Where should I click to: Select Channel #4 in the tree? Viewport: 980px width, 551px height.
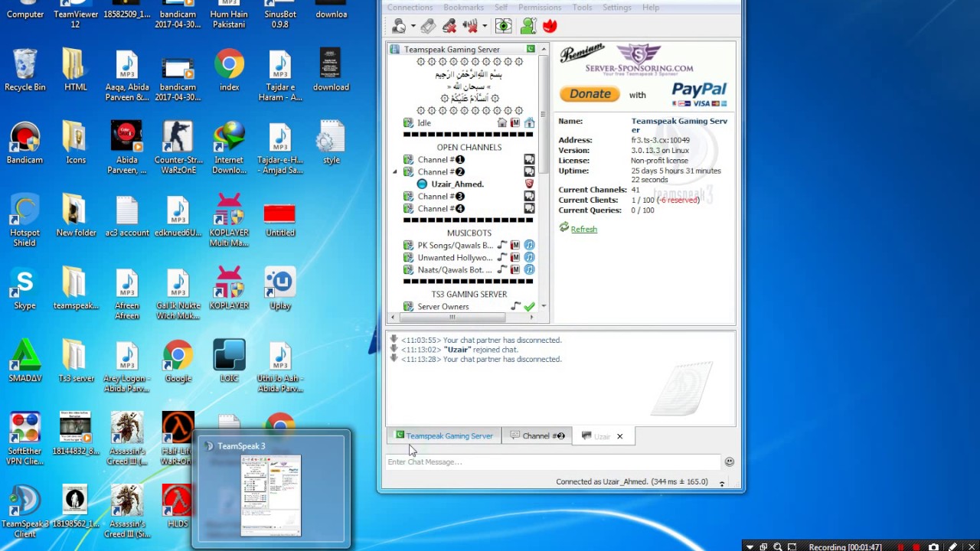coord(441,208)
